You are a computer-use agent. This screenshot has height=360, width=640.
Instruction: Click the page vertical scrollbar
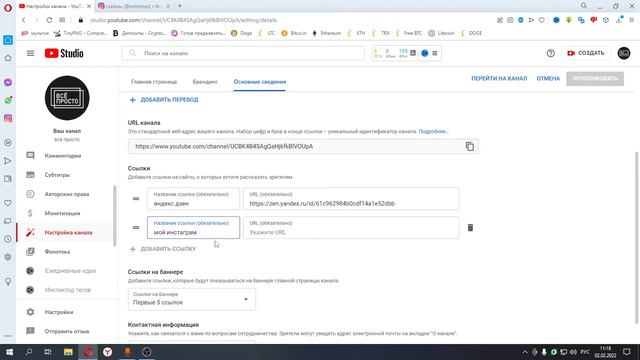(637, 238)
